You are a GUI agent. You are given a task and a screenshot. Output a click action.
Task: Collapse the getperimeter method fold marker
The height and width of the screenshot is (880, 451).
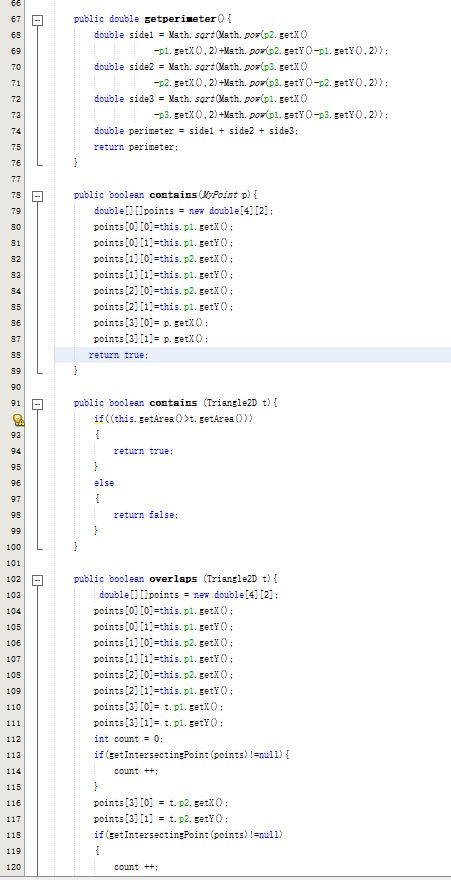[x=38, y=20]
